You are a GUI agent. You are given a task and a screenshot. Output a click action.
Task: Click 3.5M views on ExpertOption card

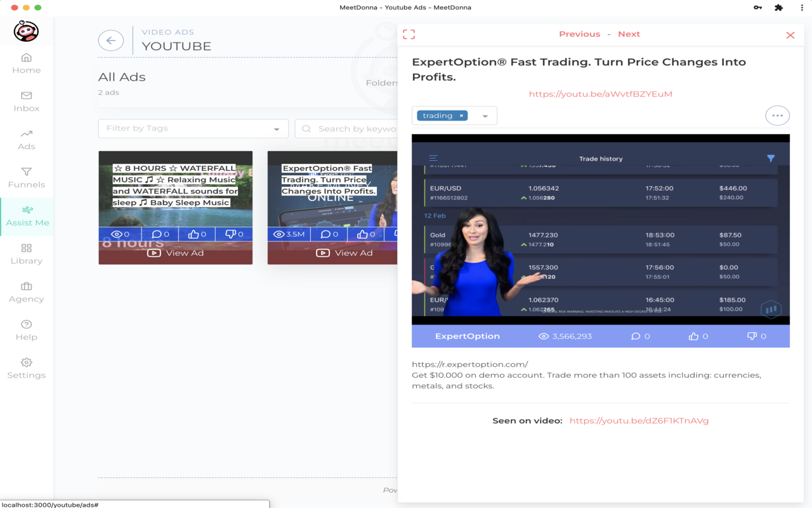[x=289, y=234]
